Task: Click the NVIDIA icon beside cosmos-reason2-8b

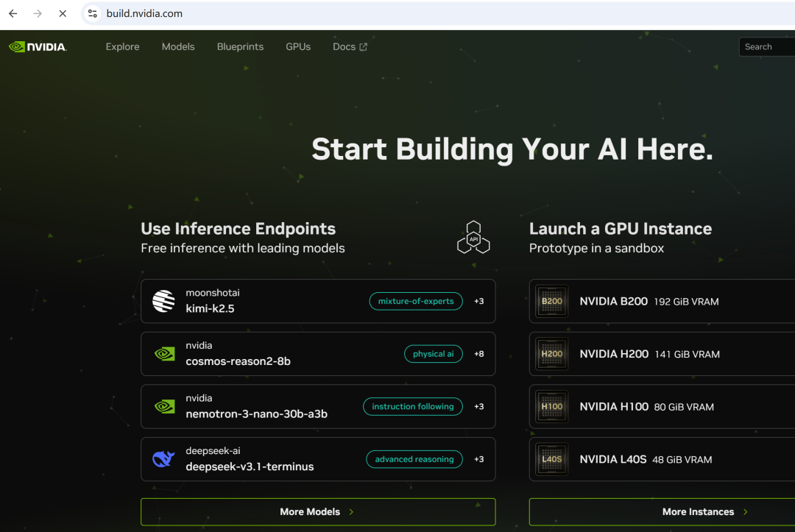Action: (164, 354)
